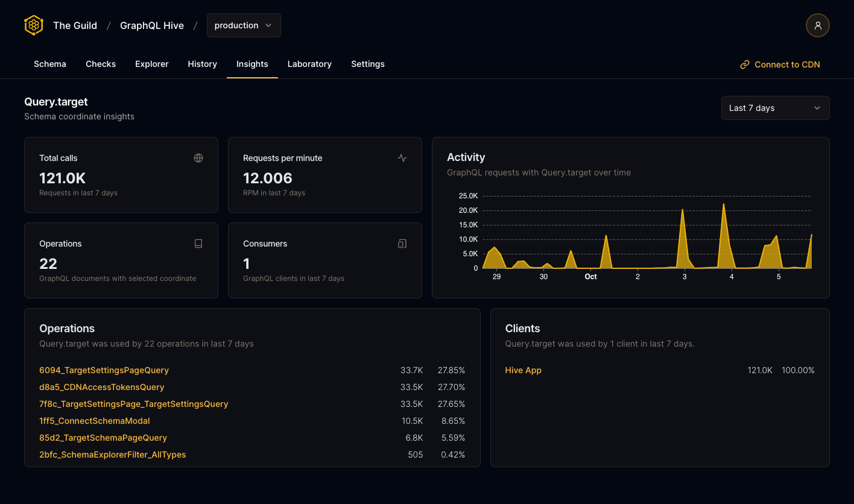This screenshot has height=504, width=854.
Task: Navigate to the Checks tab
Action: pos(101,64)
